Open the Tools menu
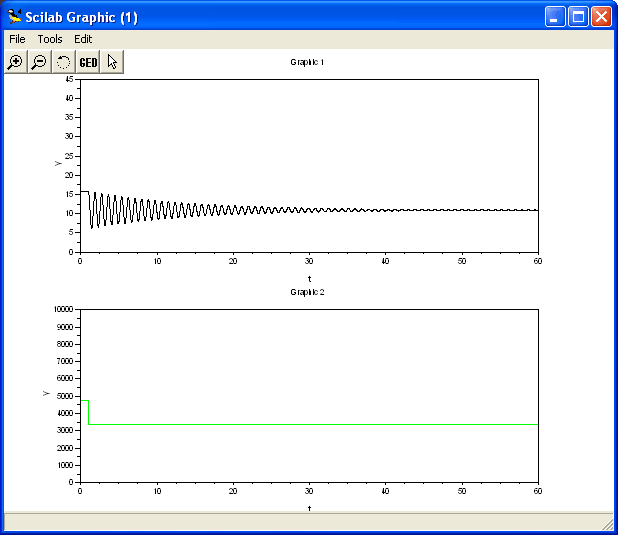The width and height of the screenshot is (618, 535). tap(50, 39)
